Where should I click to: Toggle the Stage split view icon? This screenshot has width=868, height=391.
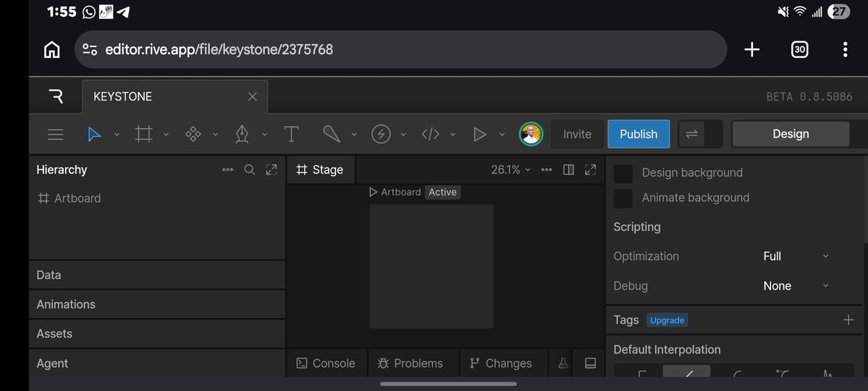568,170
